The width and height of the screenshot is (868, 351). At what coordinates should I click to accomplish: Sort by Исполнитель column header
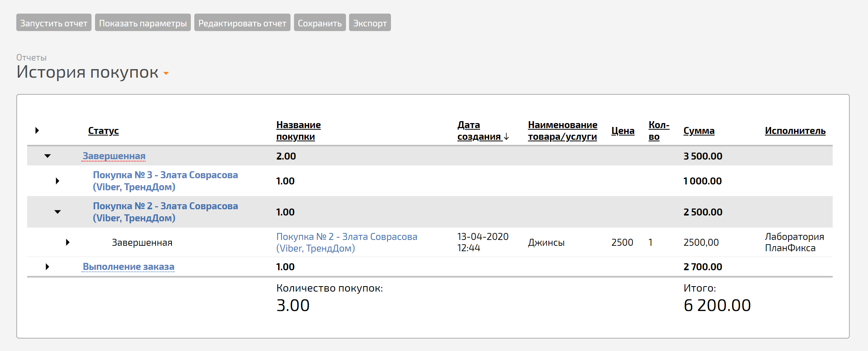click(x=795, y=131)
